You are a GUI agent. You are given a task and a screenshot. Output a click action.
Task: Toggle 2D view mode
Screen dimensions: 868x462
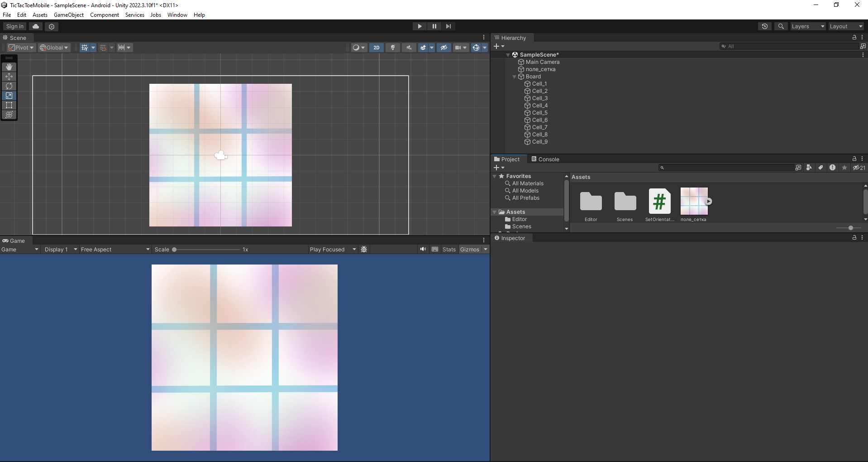[x=376, y=48]
